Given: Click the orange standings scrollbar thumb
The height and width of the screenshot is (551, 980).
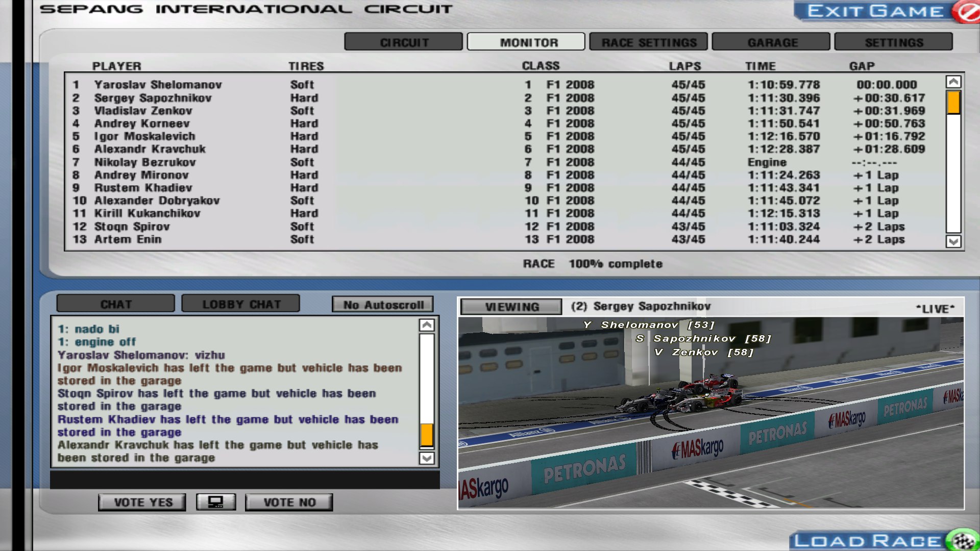Looking at the screenshot, I should click(953, 102).
